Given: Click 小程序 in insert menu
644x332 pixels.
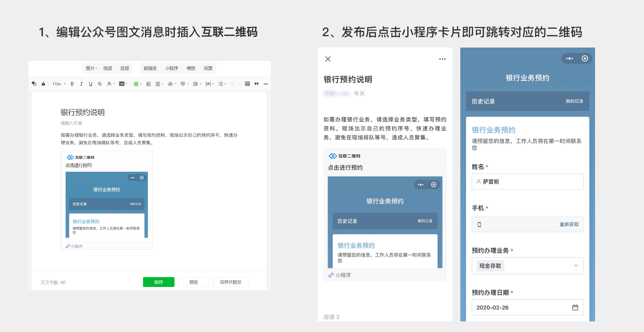Looking at the screenshot, I should click(171, 68).
